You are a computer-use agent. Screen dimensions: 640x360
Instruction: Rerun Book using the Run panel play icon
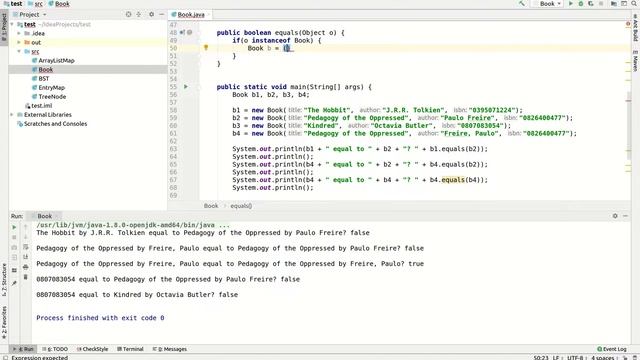point(14,227)
